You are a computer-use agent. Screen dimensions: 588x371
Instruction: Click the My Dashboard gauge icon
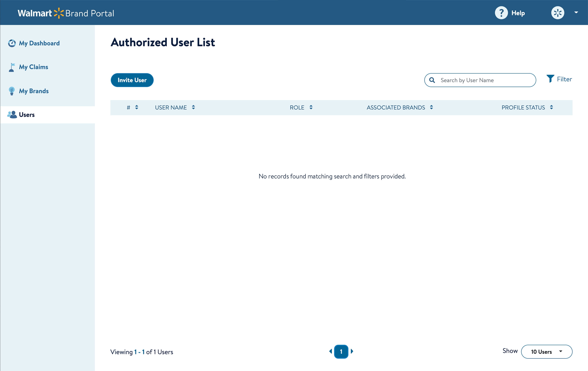(12, 43)
